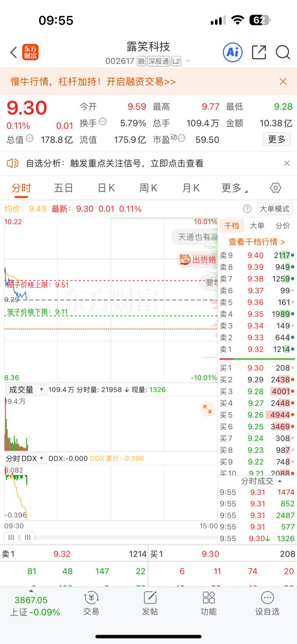
Task: Select 买1 row at 9.30
Action: [257, 368]
